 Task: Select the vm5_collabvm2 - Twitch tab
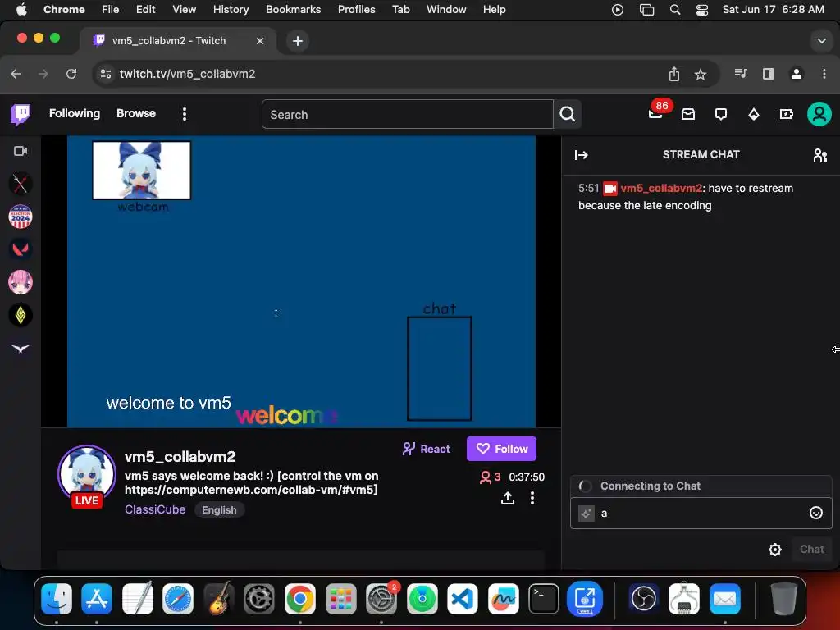[178, 41]
